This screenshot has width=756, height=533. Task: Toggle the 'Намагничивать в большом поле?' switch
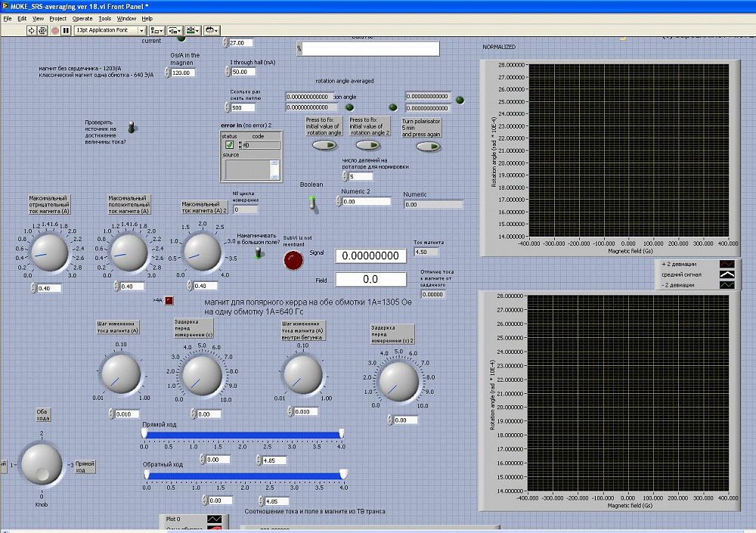[x=258, y=253]
